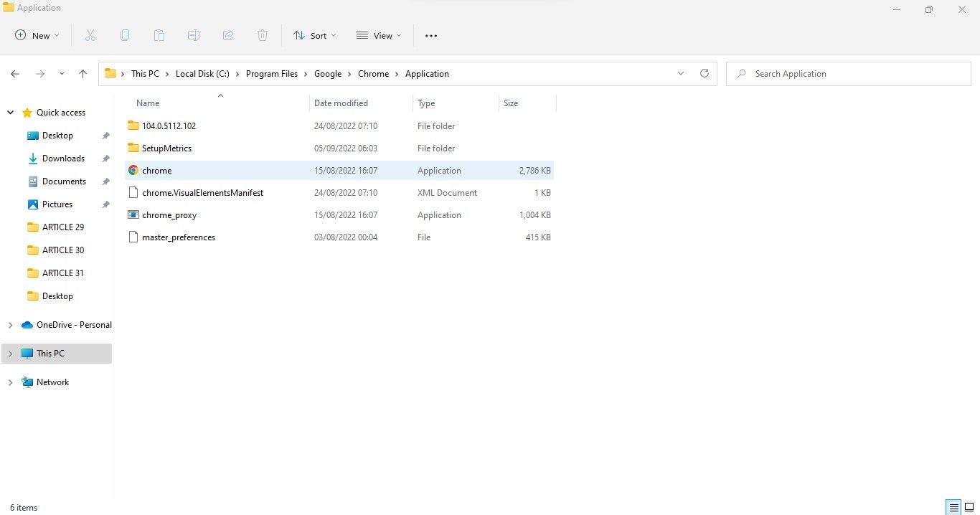This screenshot has height=515, width=980.
Task: Click the master_preferences file icon
Action: (133, 237)
